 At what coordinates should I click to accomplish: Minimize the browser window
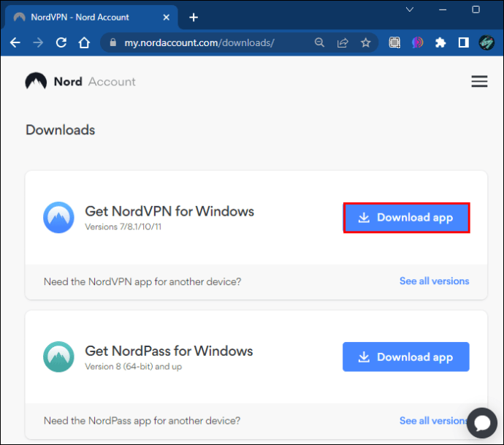point(443,9)
